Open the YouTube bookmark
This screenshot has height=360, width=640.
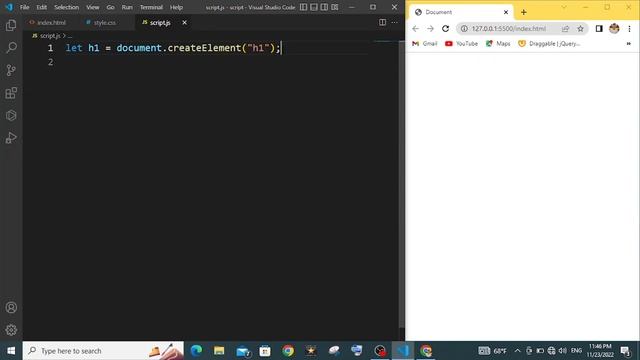pyautogui.click(x=462, y=44)
